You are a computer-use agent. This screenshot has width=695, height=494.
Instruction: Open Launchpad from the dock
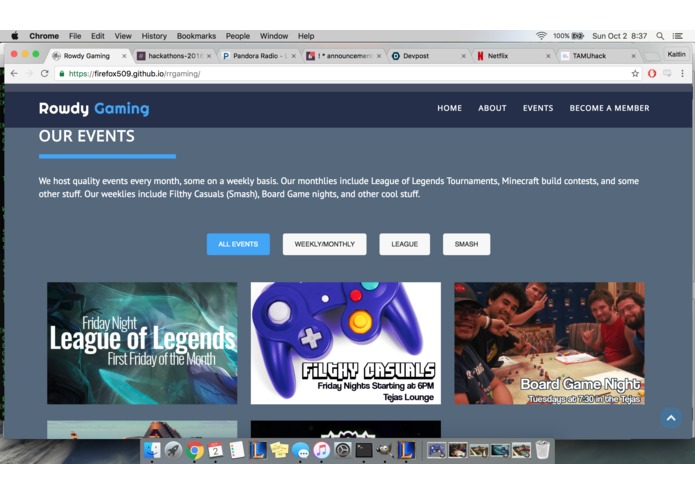[x=173, y=451]
